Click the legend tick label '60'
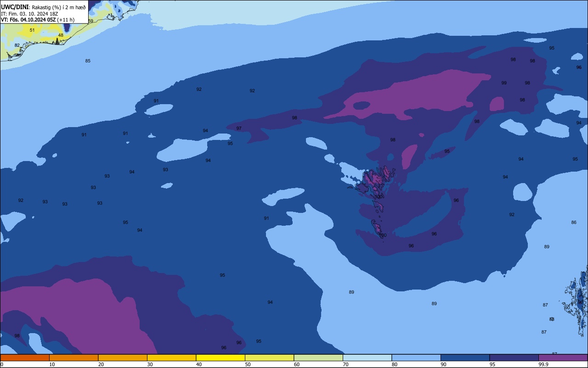The height and width of the screenshot is (368, 588). (297, 364)
